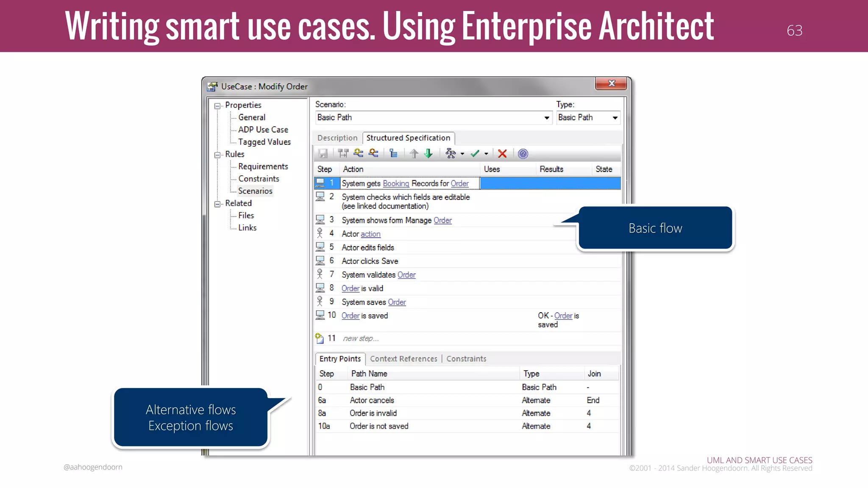Click the red X delete icon

click(502, 154)
